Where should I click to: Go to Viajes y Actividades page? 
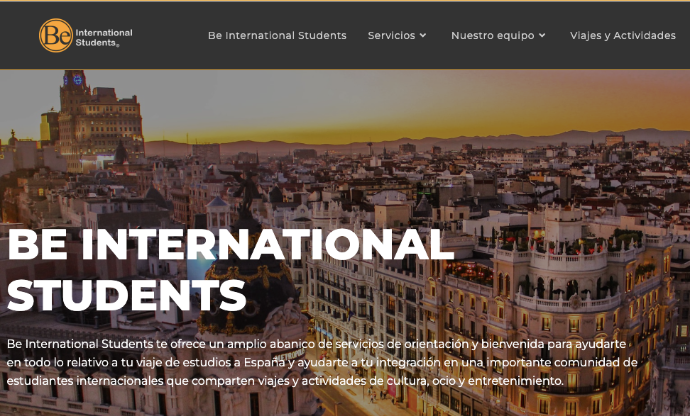pos(623,35)
